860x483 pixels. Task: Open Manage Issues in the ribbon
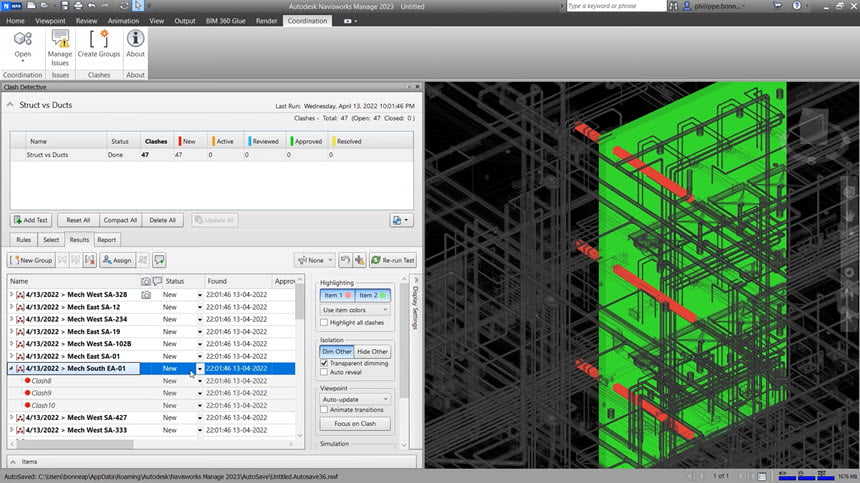click(60, 48)
